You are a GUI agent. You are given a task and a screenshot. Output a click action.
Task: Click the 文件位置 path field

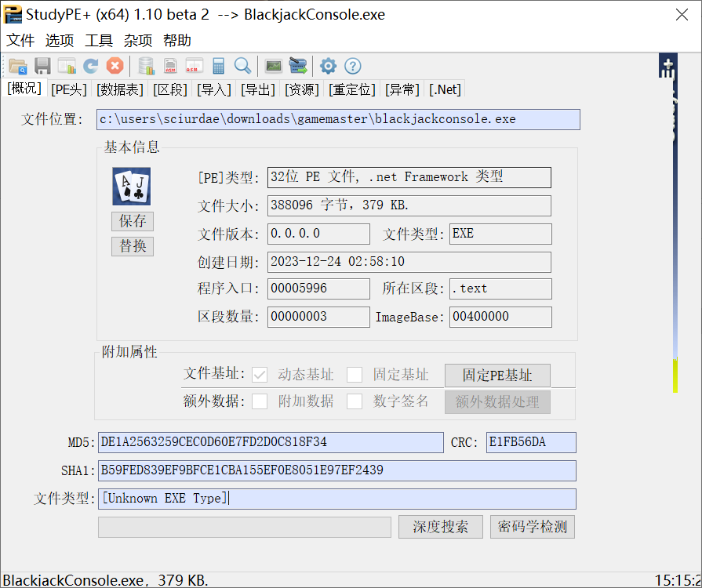pyautogui.click(x=338, y=119)
